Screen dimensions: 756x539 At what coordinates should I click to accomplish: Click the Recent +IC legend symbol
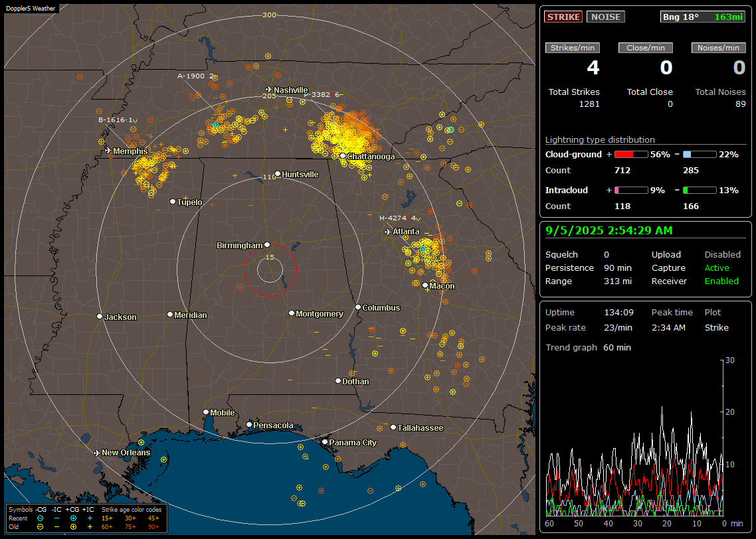point(90,518)
